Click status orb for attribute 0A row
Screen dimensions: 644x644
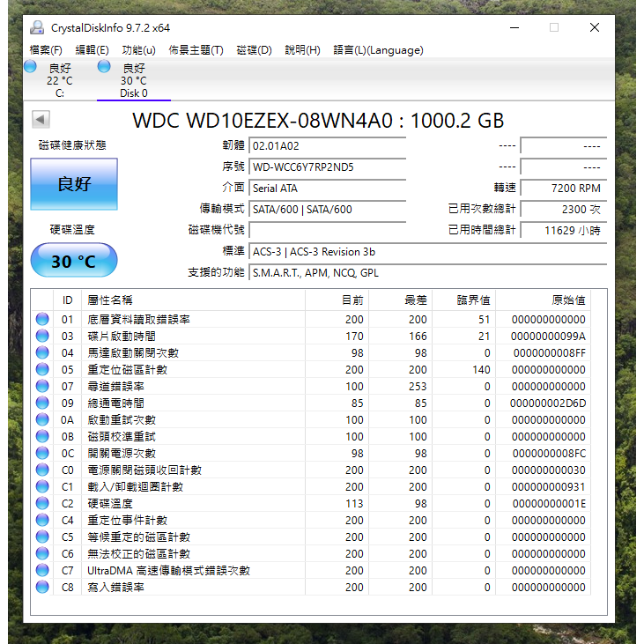(x=42, y=419)
